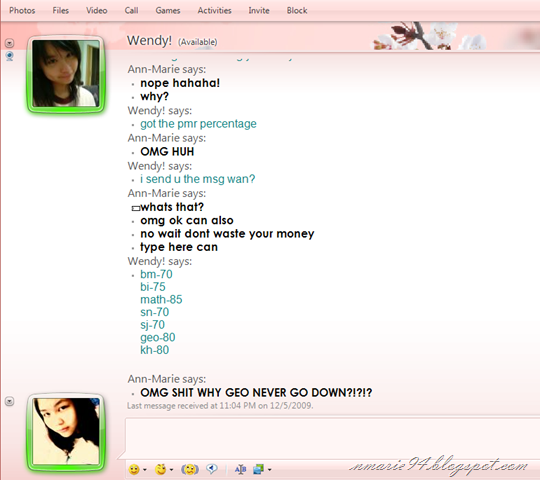This screenshot has width=540, height=480.
Task: Click the message "nope hahaha!"
Action: 180,83
